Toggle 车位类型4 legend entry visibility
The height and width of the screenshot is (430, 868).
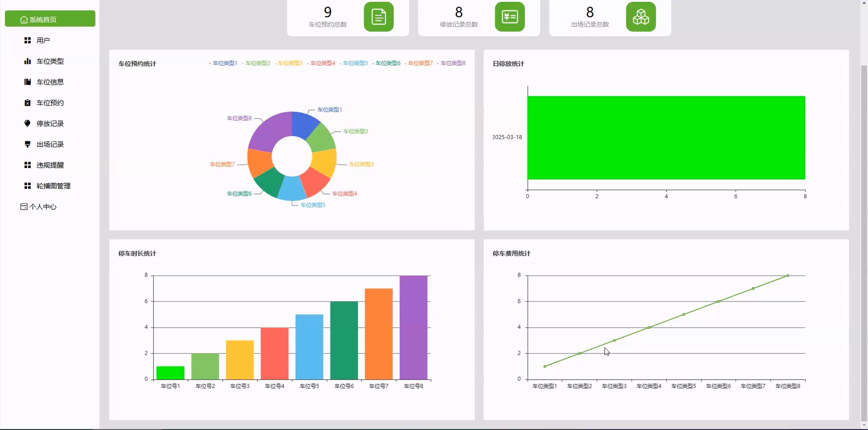pos(322,63)
